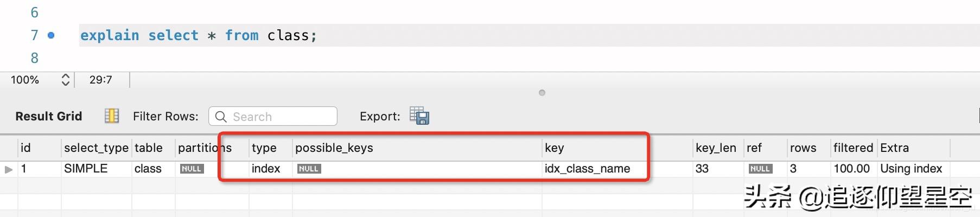Click the Export recordset icon
This screenshot has height=217, width=980.
(419, 116)
